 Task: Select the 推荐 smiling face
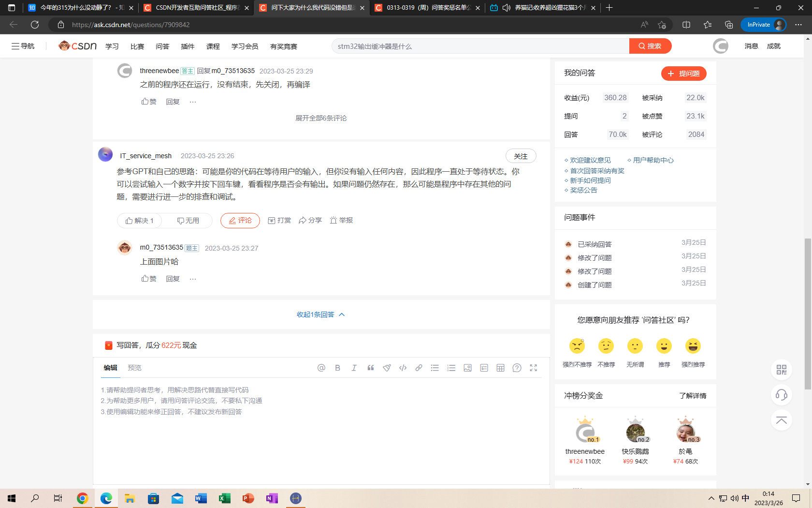(664, 346)
